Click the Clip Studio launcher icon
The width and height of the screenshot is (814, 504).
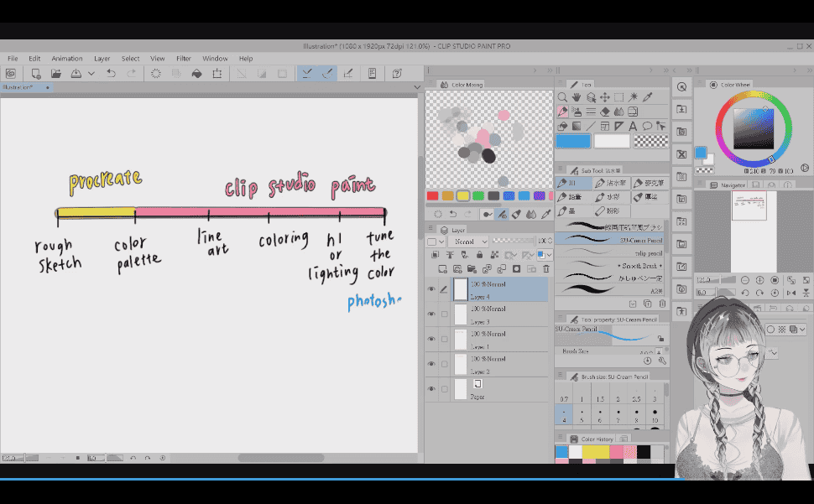point(11,74)
